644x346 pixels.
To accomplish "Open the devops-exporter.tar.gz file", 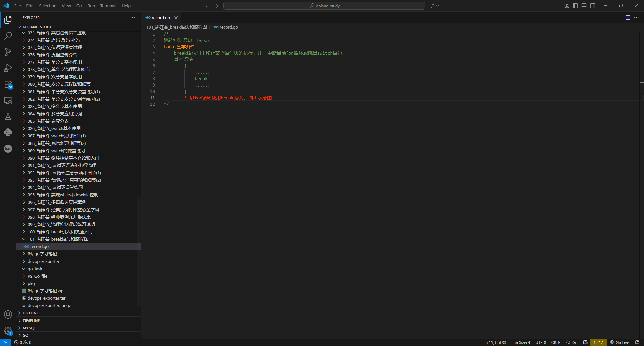I will click(78, 305).
